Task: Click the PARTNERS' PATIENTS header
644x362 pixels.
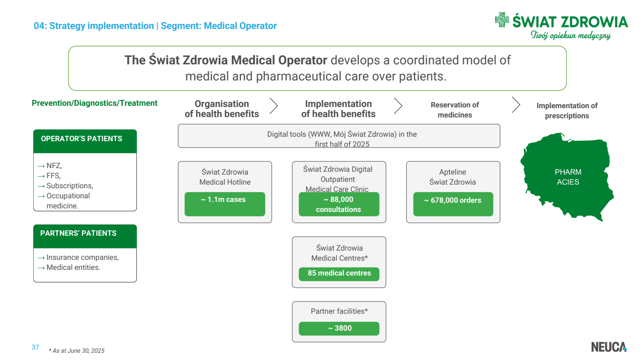Action: (85, 236)
